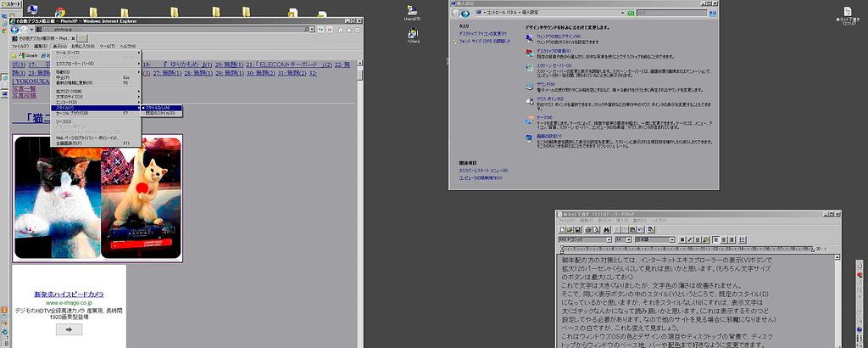This screenshot has width=868, height=348.
Task: Open the IE address bar dropdown arrow
Action: click(x=312, y=30)
